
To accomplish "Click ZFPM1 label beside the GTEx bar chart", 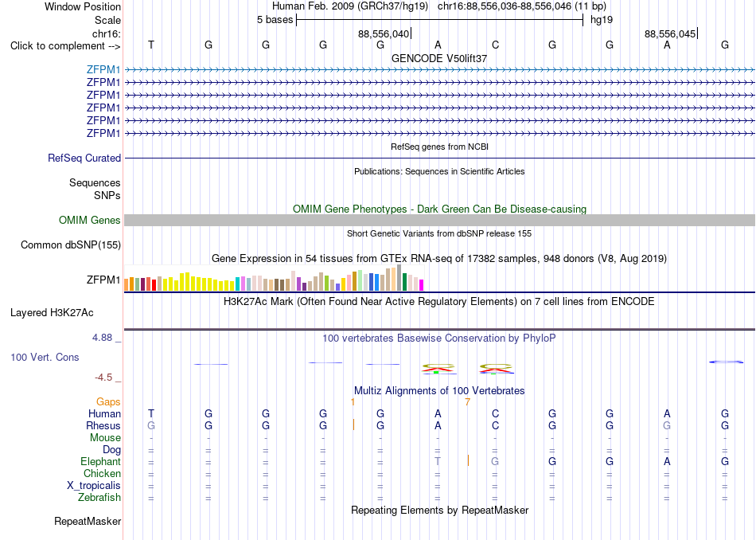I will (x=103, y=280).
